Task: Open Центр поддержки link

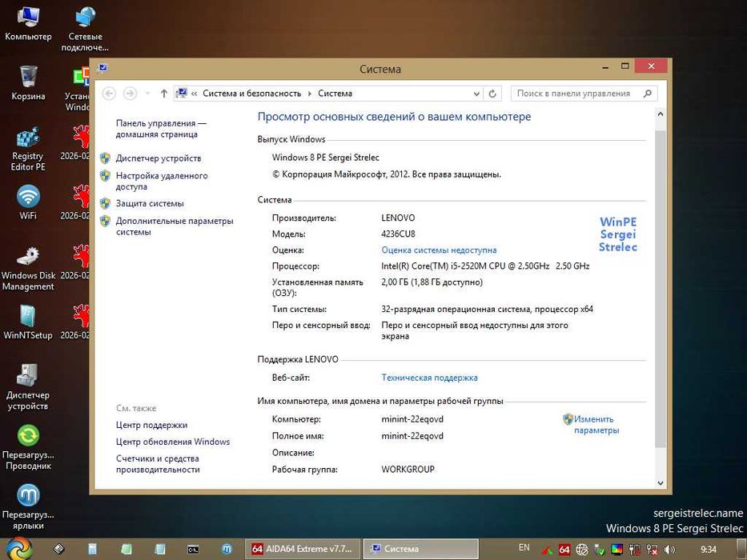Action: [151, 426]
